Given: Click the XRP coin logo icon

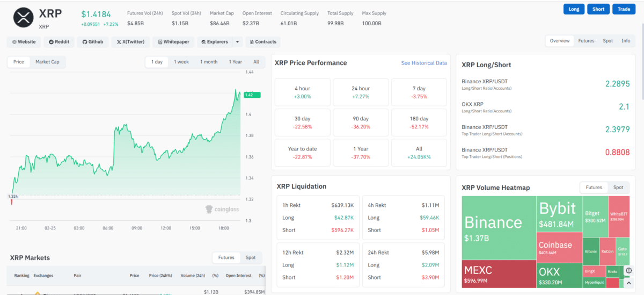Looking at the screenshot, I should tap(23, 17).
